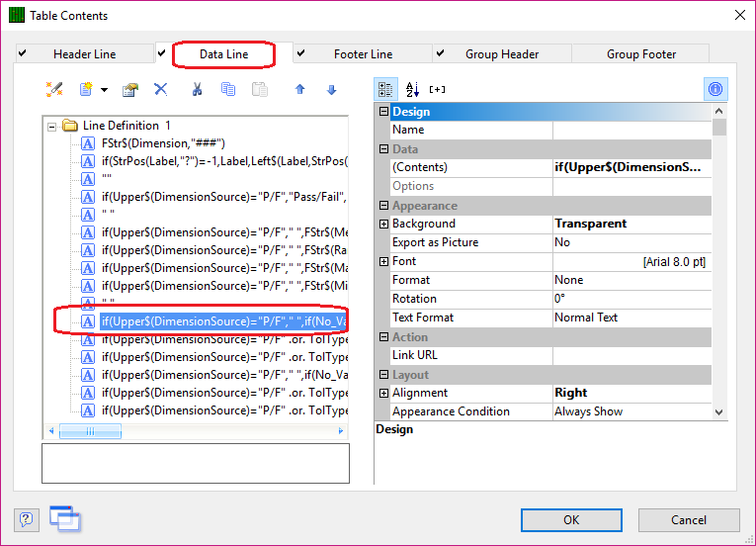Collapse the Data property section
The width and height of the screenshot is (756, 546).
click(383, 149)
